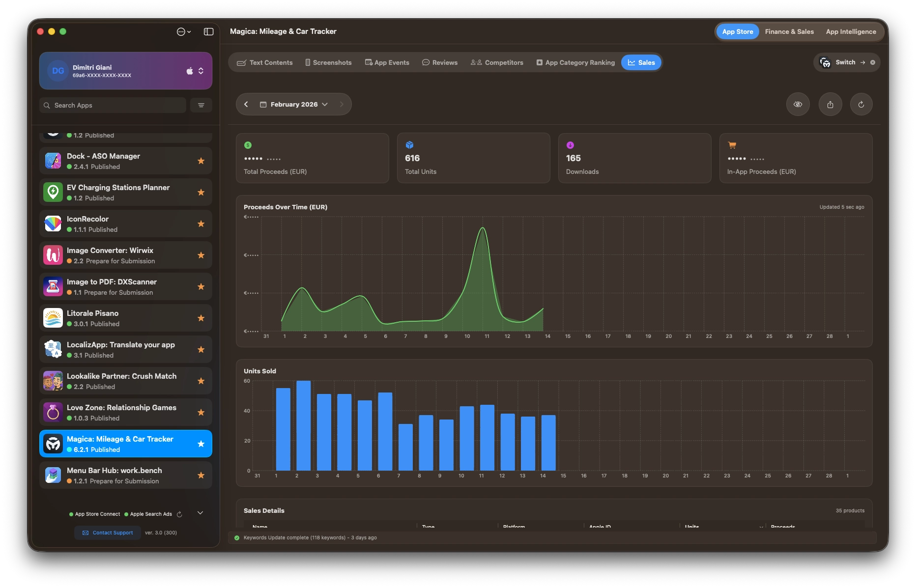Click the refresh sales data icon
The width and height of the screenshot is (916, 588).
click(861, 104)
